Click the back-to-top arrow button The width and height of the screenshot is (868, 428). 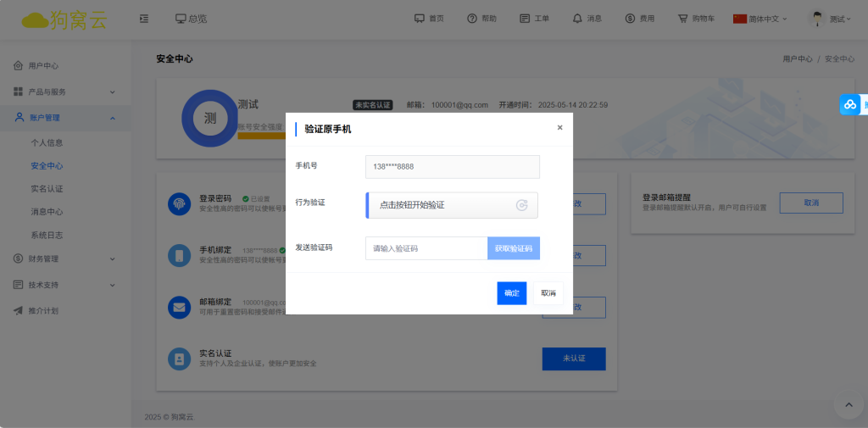coord(849,405)
